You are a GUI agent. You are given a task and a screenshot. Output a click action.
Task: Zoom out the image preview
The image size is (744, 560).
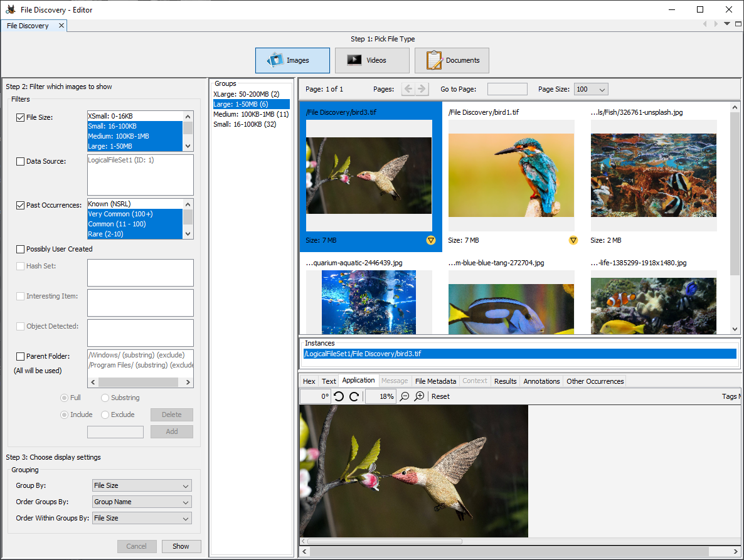[405, 396]
